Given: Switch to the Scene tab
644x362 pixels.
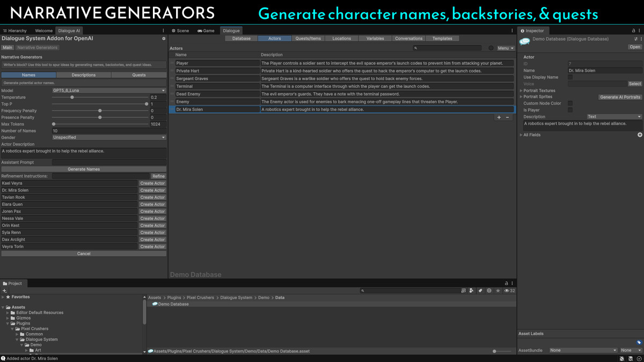Looking at the screenshot, I should click(180, 31).
